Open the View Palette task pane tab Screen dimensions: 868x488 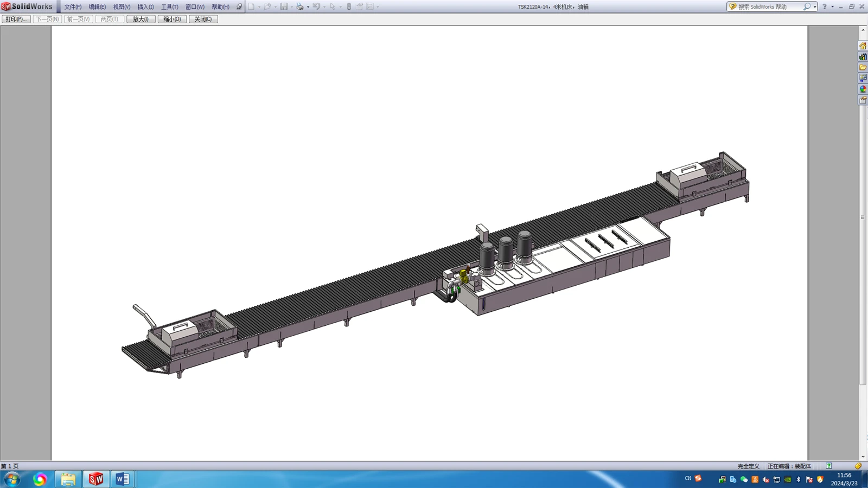(863, 78)
